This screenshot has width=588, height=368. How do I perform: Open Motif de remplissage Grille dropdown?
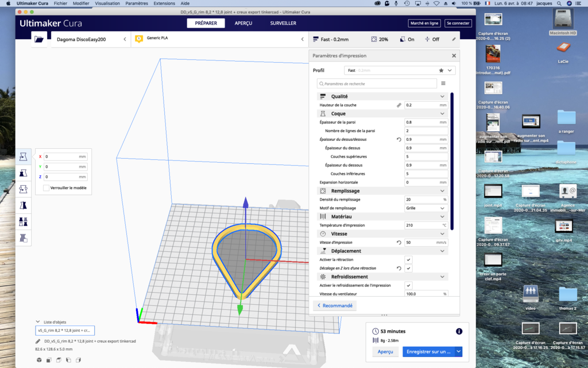tap(425, 208)
